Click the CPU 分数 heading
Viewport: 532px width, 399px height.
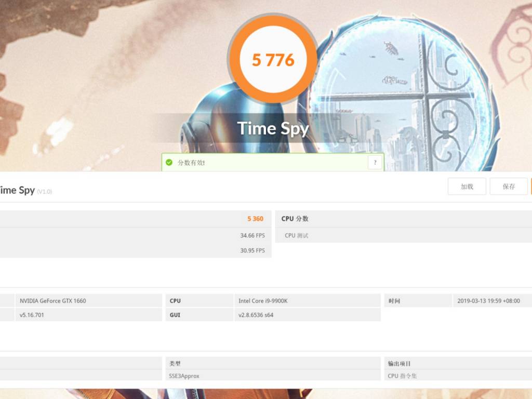coord(295,219)
